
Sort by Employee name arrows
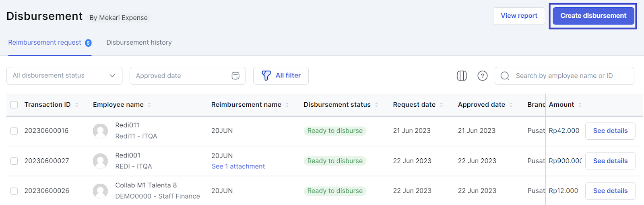149,105
